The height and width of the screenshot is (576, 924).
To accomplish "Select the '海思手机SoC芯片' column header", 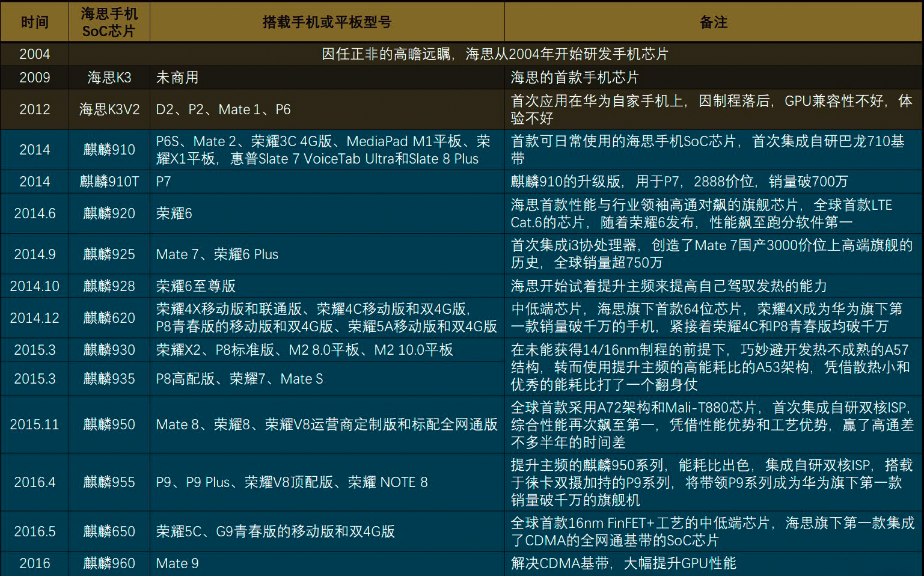I will [x=109, y=22].
